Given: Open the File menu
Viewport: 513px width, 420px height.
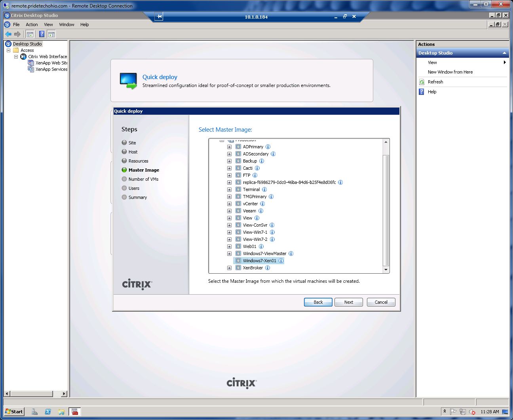Looking at the screenshot, I should tap(16, 25).
